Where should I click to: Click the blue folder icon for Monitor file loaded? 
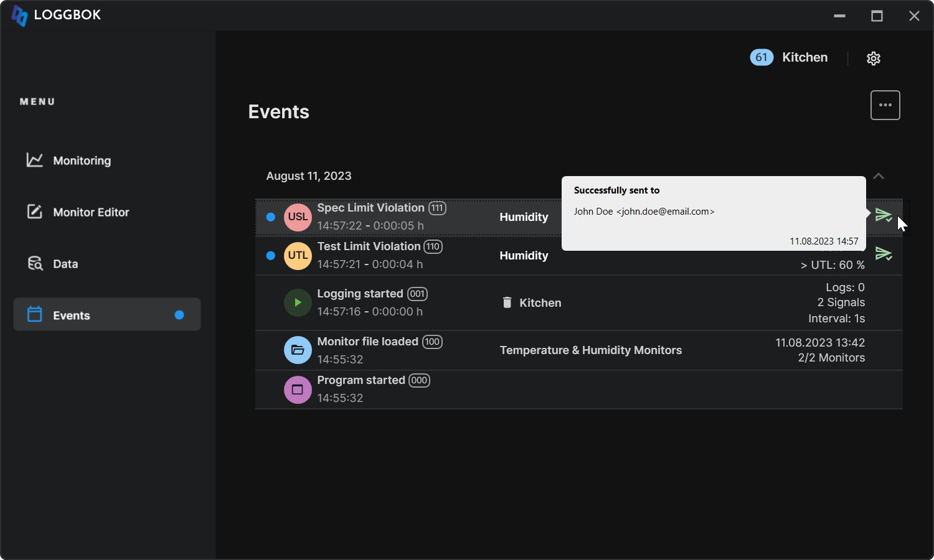pyautogui.click(x=298, y=350)
